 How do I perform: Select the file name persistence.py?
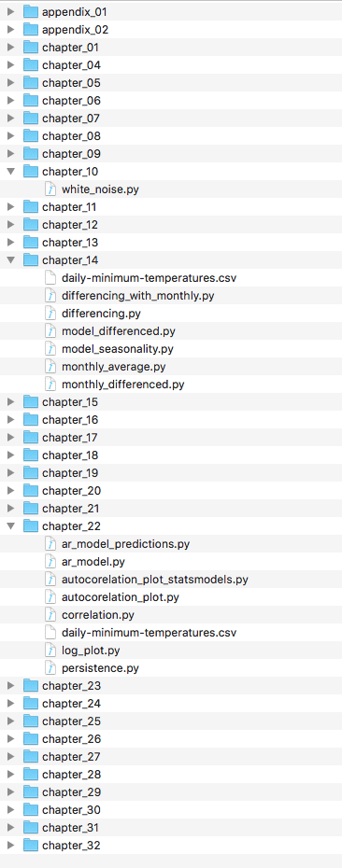click(x=100, y=668)
